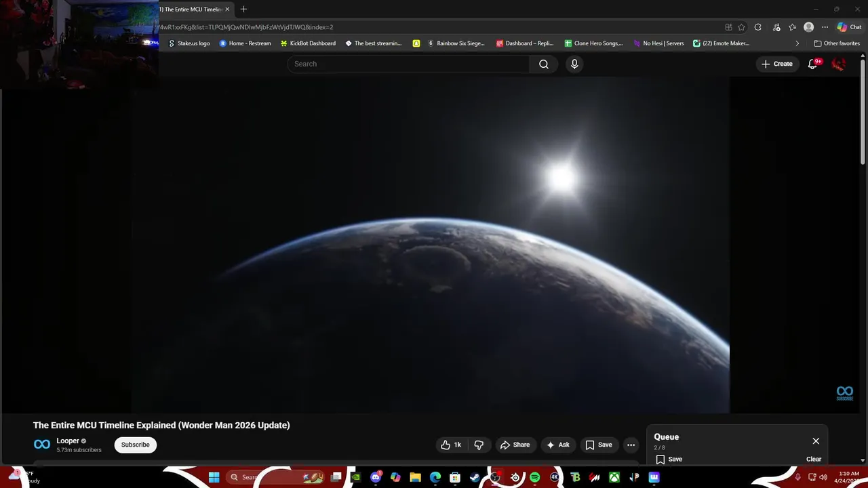
Task: Open taskbar clock showing 1:10 AM
Action: (849, 477)
